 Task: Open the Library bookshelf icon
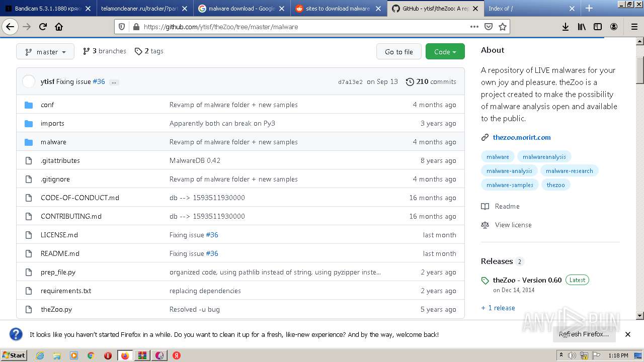point(582,27)
